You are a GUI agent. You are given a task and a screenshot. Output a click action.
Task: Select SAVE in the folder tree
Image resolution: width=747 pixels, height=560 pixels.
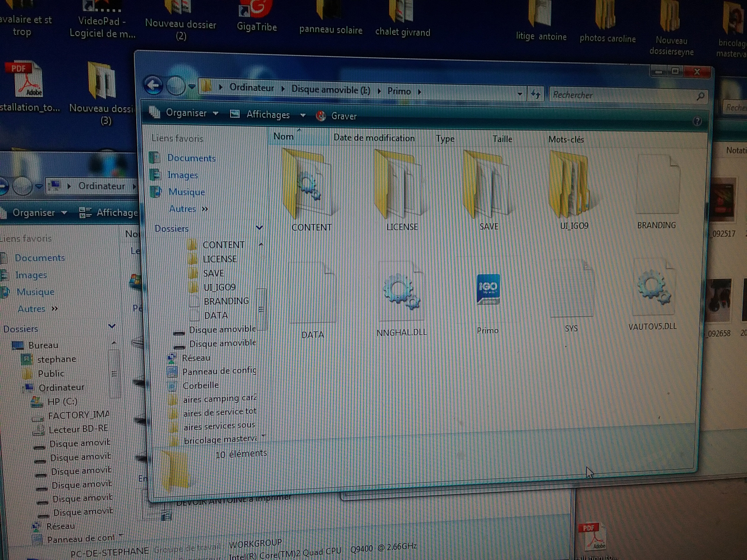[214, 273]
